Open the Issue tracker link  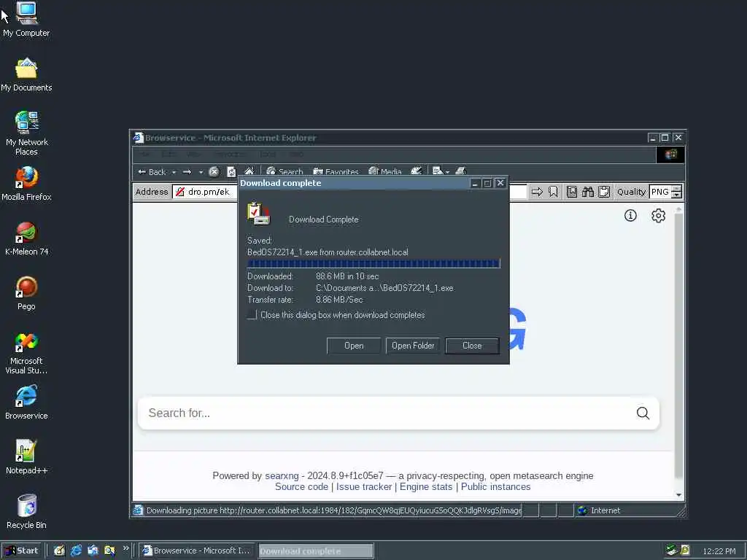click(364, 486)
